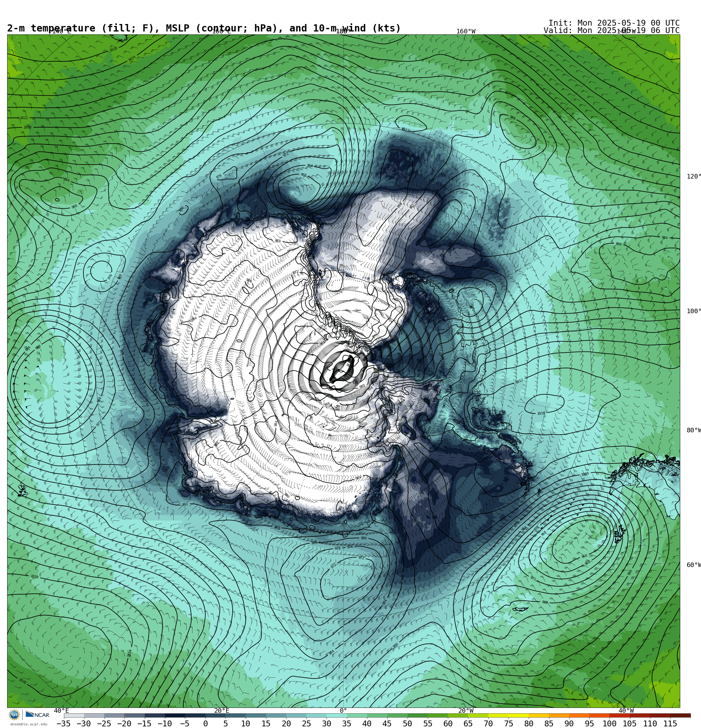Screen dimensions: 701x728
Task: Pick the green 50–55 colorbar swatch
Action: point(418,715)
